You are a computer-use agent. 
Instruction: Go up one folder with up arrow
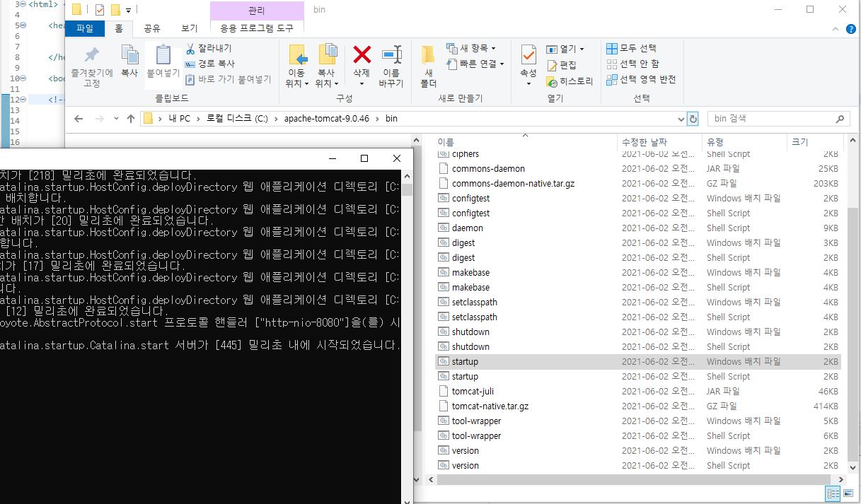(x=131, y=119)
